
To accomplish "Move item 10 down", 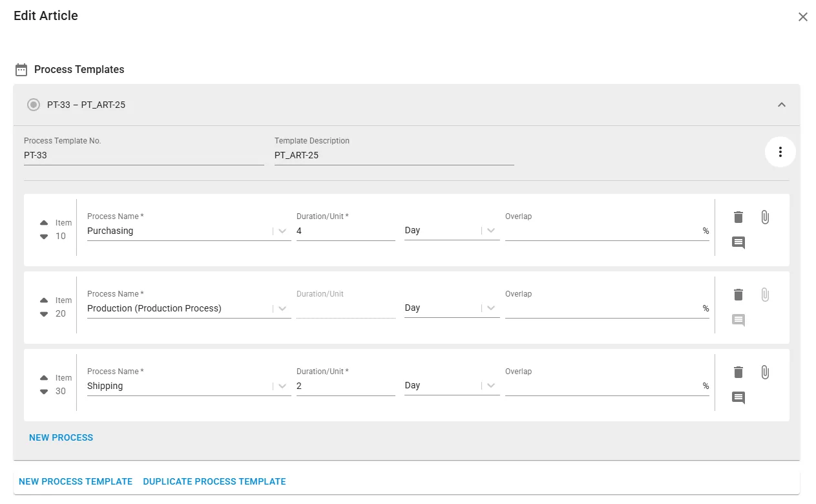I will point(44,236).
